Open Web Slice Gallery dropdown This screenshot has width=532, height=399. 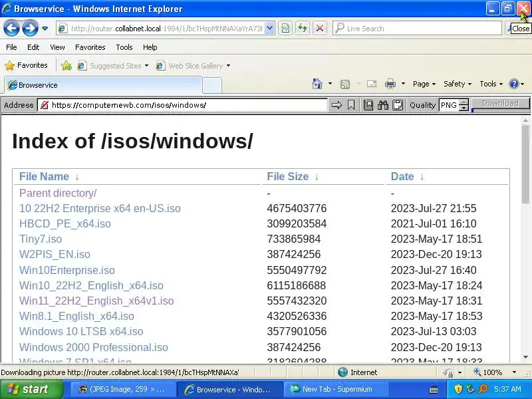coord(193,65)
